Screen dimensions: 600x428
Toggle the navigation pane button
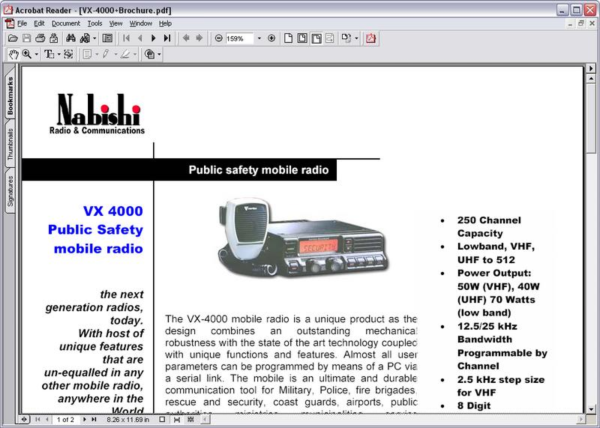(x=107, y=38)
